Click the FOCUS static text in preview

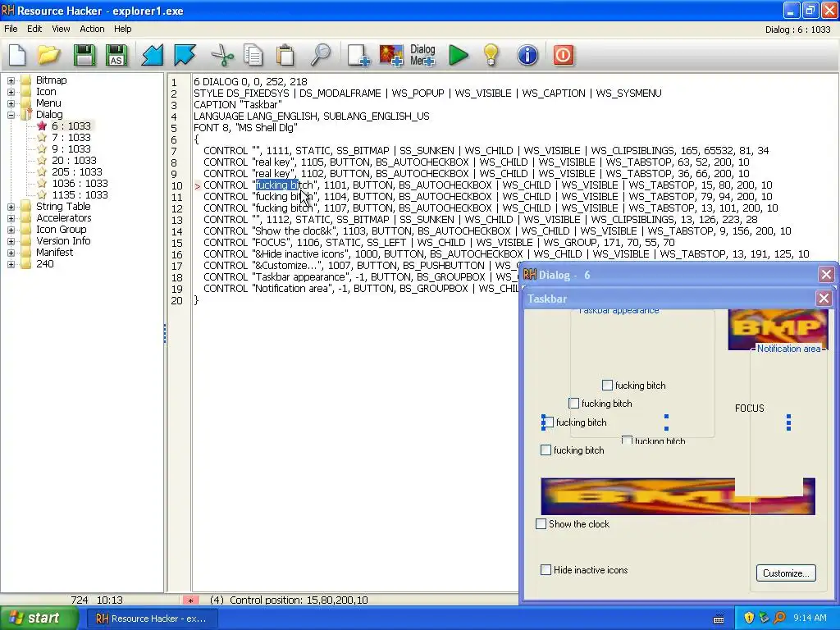749,409
